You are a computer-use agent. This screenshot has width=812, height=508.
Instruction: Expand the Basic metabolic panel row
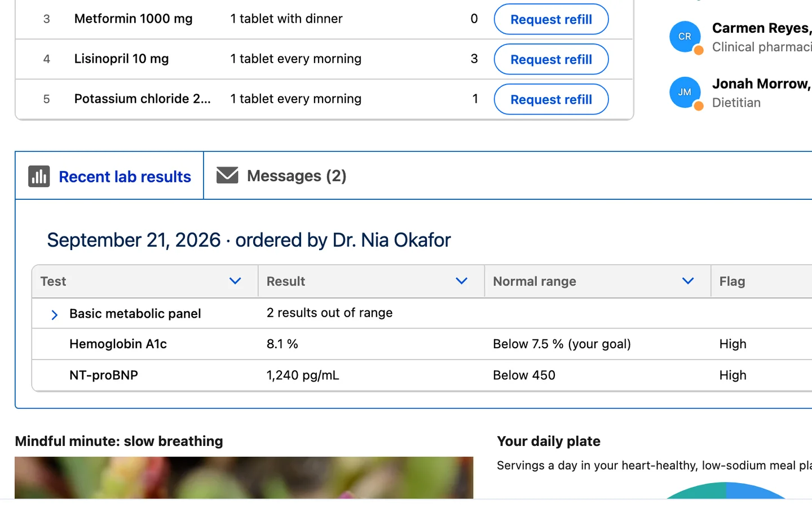pyautogui.click(x=54, y=314)
